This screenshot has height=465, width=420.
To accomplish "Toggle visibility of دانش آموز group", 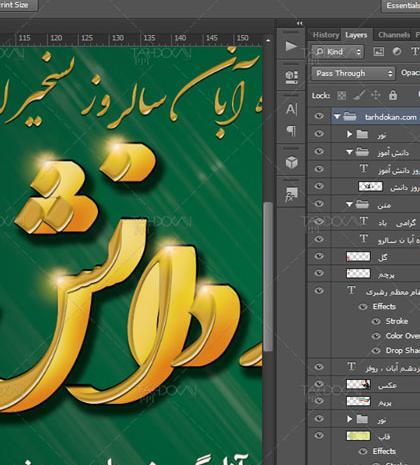I will pos(319,151).
